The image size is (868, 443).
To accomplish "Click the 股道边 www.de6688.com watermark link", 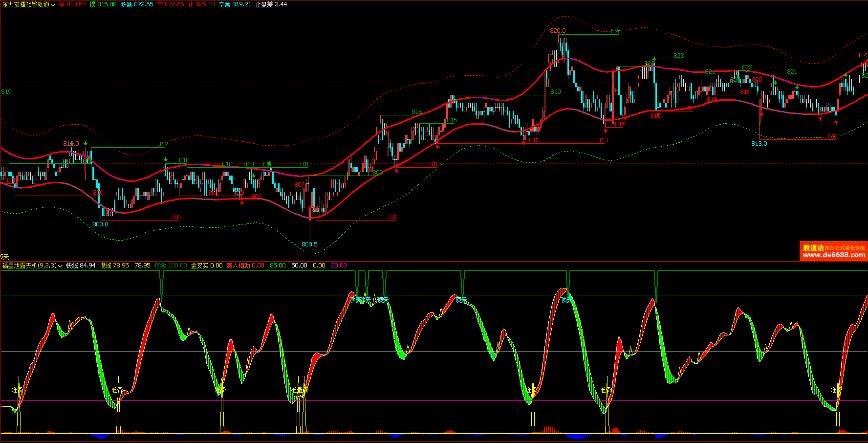I will (x=833, y=251).
